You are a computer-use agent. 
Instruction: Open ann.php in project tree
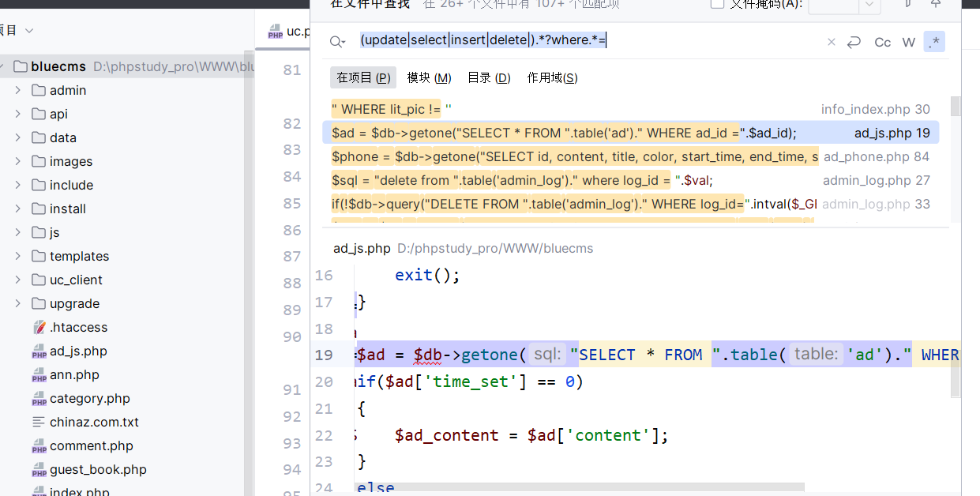coord(74,374)
